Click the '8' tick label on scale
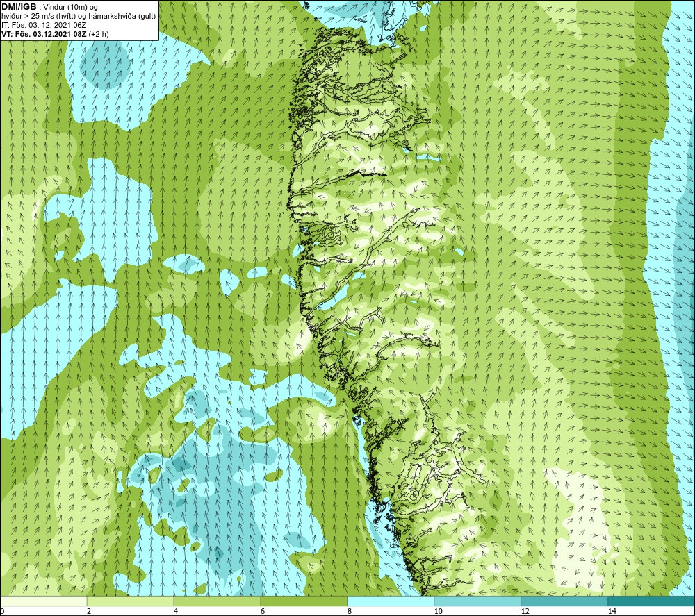 (x=350, y=612)
